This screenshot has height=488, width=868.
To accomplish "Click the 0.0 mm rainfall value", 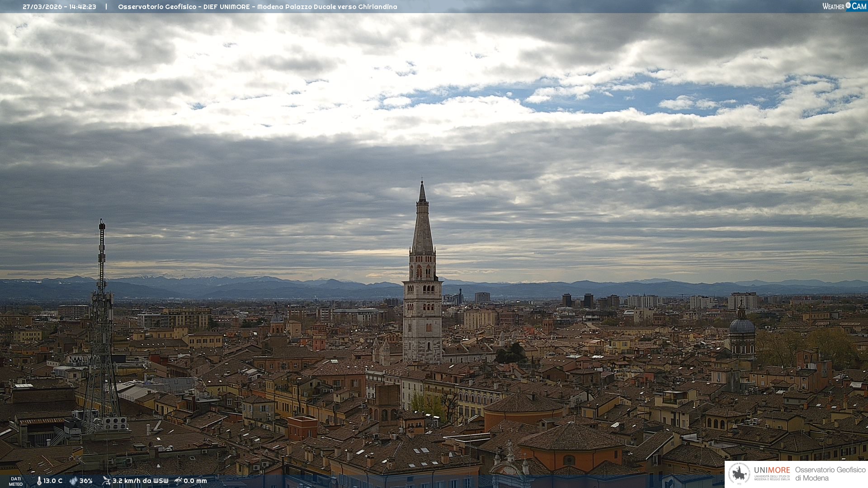I will [x=195, y=481].
